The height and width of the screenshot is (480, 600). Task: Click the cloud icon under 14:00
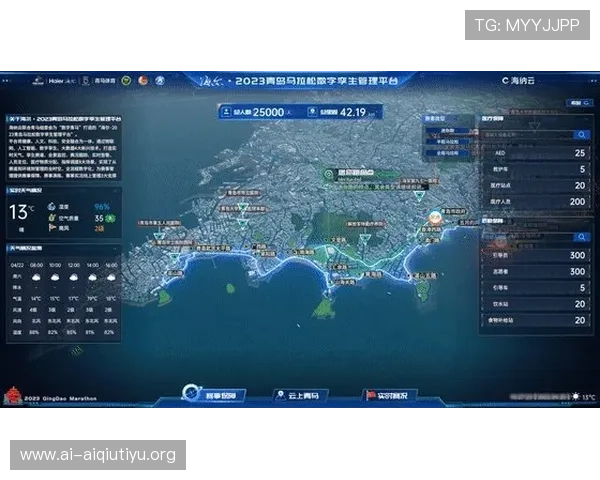(x=92, y=277)
